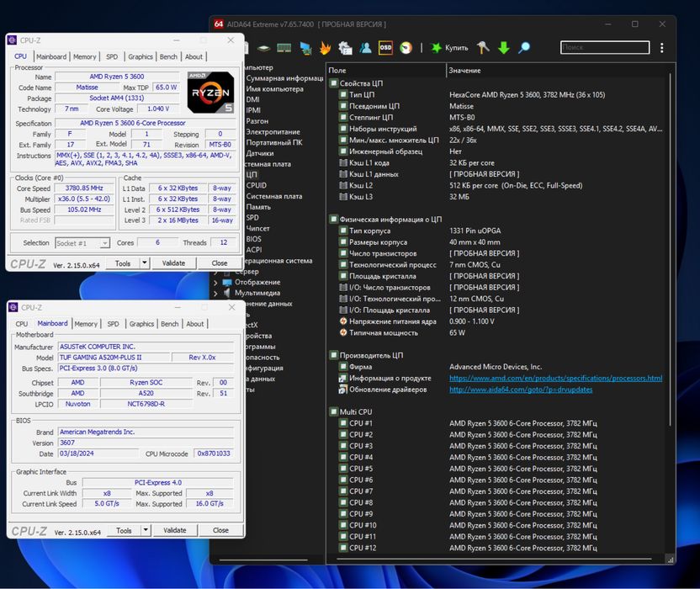Open About tab in upper CPU-Z window
The image size is (700, 589).
point(194,56)
